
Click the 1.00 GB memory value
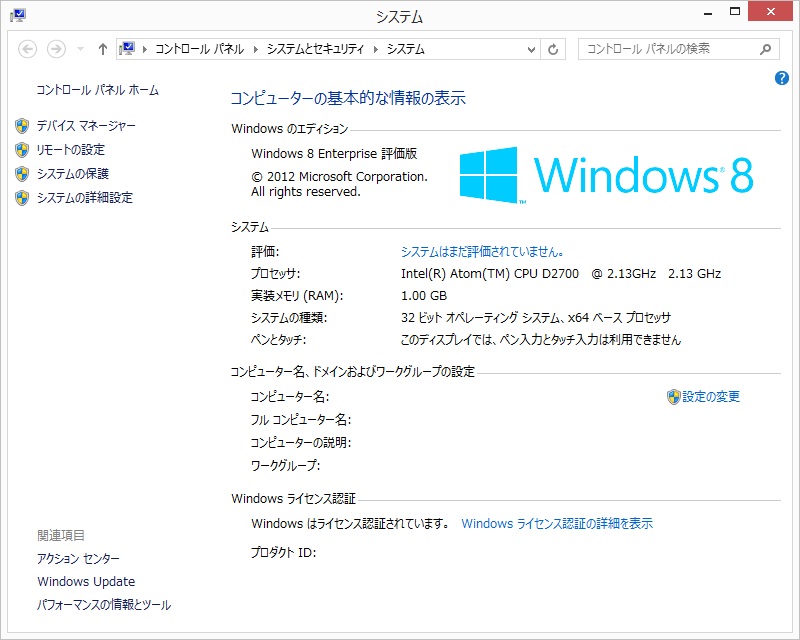(424, 296)
